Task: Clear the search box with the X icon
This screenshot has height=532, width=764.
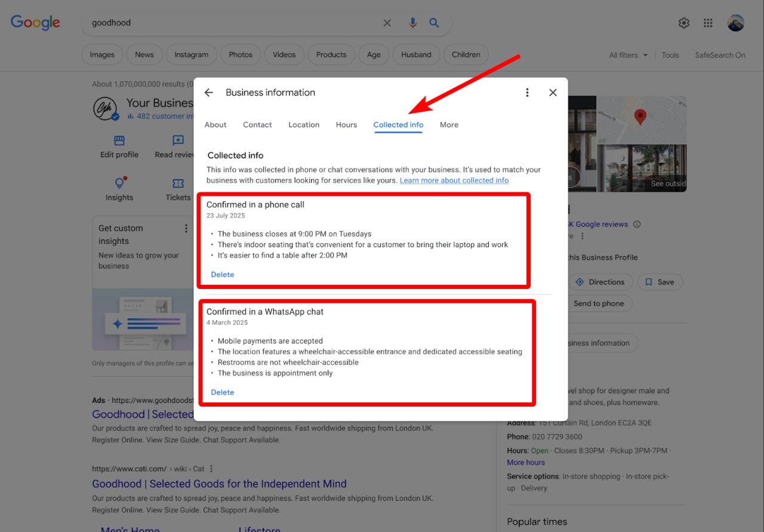Action: pyautogui.click(x=387, y=23)
